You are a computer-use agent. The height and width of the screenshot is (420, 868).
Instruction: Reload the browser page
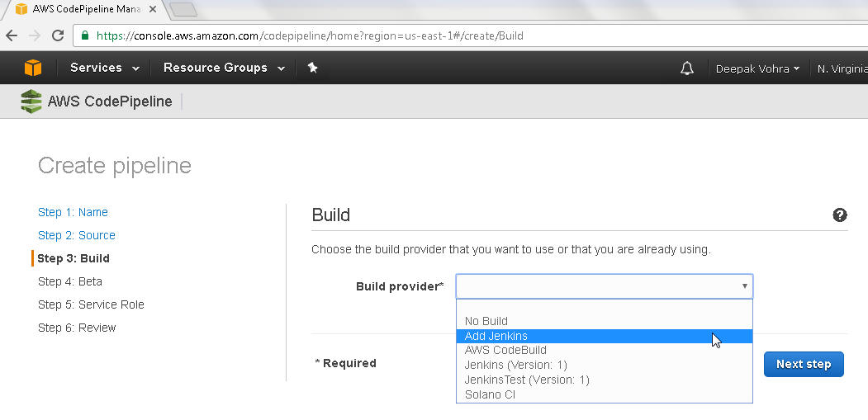tap(58, 36)
